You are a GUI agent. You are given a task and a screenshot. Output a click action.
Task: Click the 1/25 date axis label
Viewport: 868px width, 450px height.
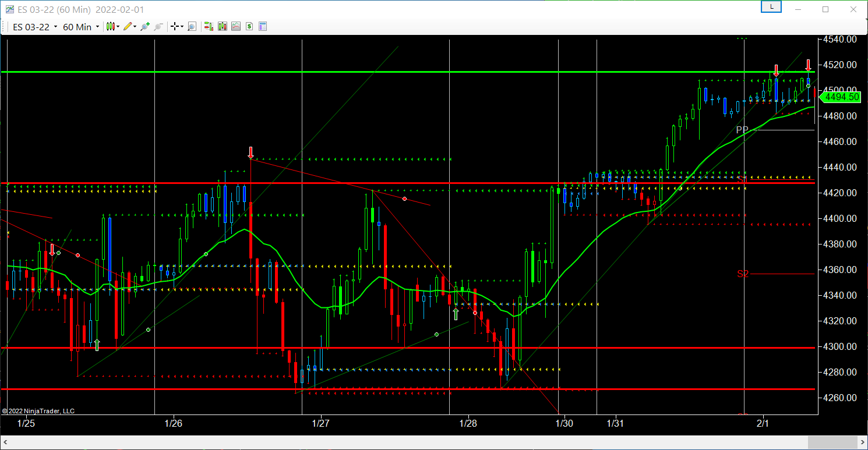pyautogui.click(x=26, y=423)
